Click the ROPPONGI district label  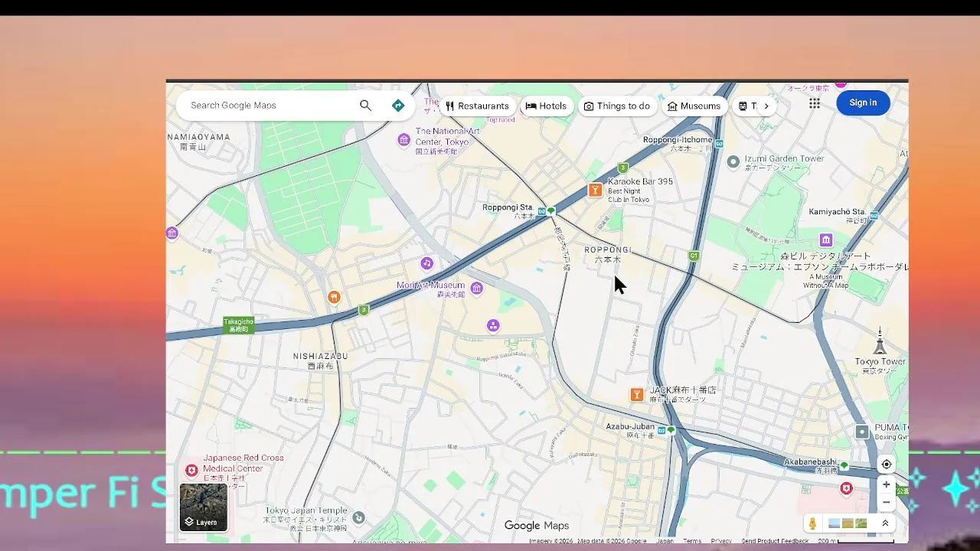tap(608, 250)
